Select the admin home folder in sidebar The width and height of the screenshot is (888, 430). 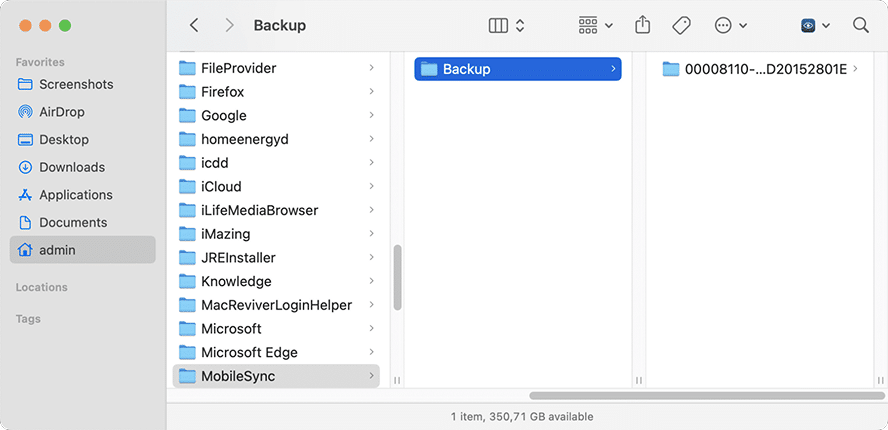[x=83, y=250]
